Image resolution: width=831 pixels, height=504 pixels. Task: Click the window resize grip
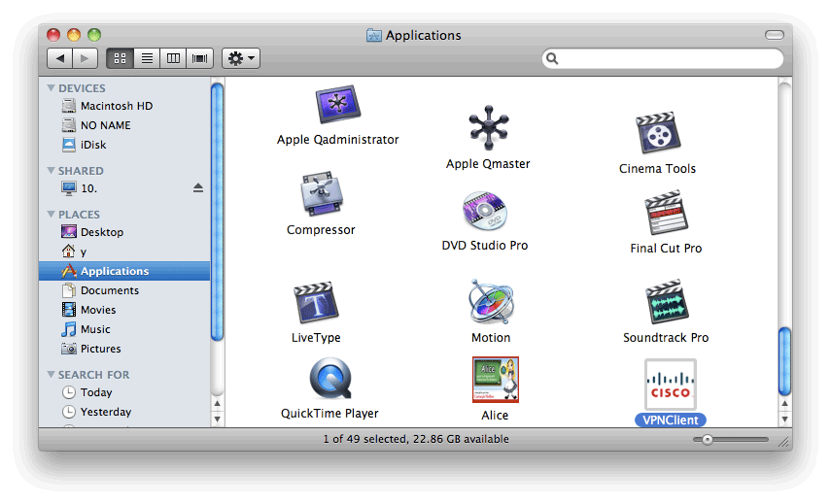click(x=784, y=441)
